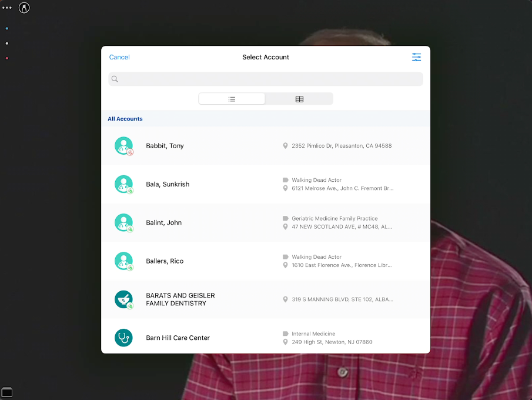
Task: Choose BARATS AND GEISLER FAMILY DENTISTRY
Action: [x=180, y=299]
